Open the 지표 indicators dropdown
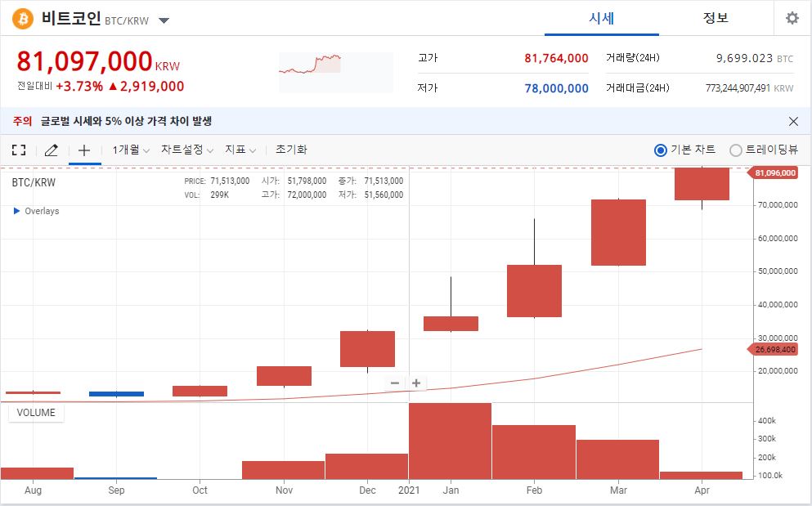 click(x=240, y=150)
